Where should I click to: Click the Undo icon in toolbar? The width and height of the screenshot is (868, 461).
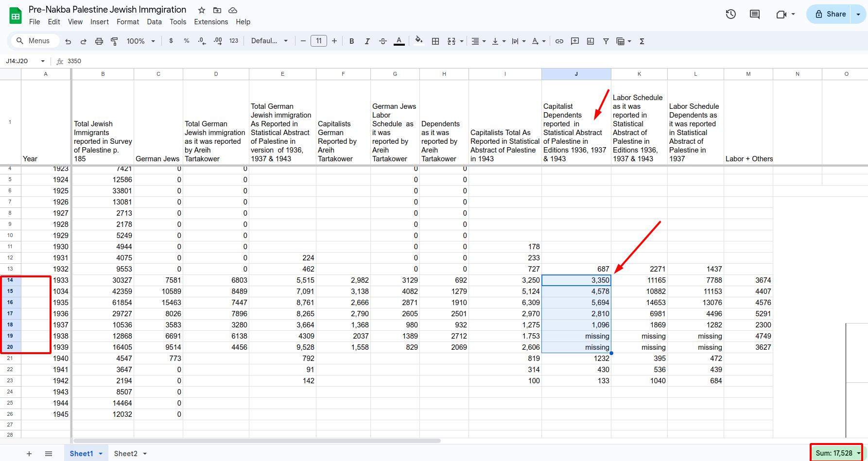(x=68, y=41)
